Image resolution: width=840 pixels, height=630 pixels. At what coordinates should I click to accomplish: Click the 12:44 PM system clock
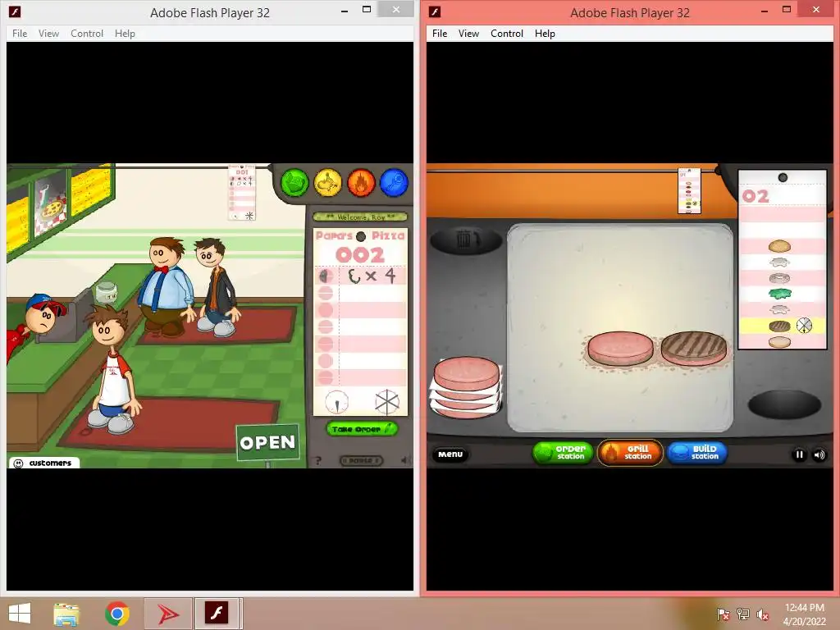(804, 608)
